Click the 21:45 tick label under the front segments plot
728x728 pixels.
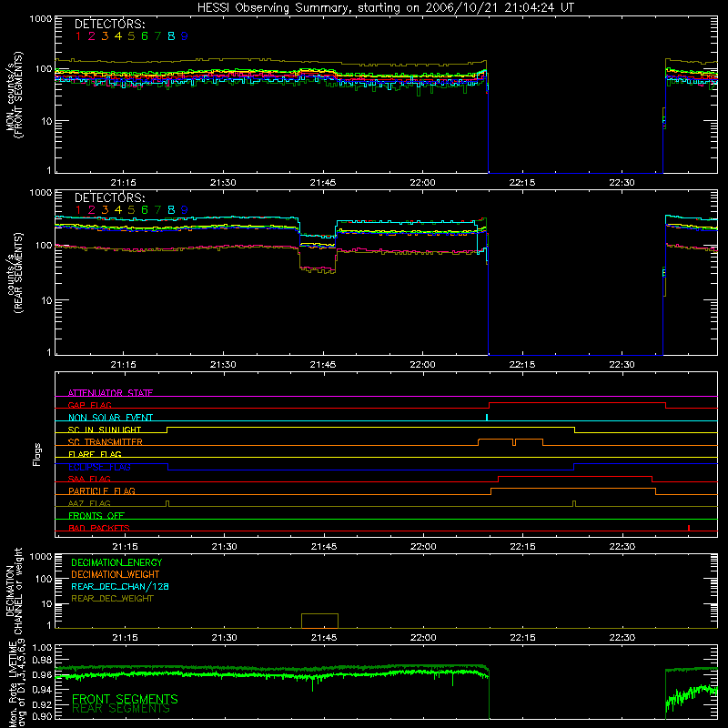click(x=323, y=183)
